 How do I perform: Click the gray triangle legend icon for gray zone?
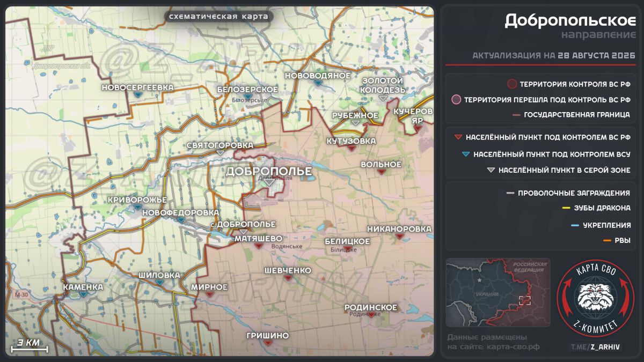click(490, 171)
